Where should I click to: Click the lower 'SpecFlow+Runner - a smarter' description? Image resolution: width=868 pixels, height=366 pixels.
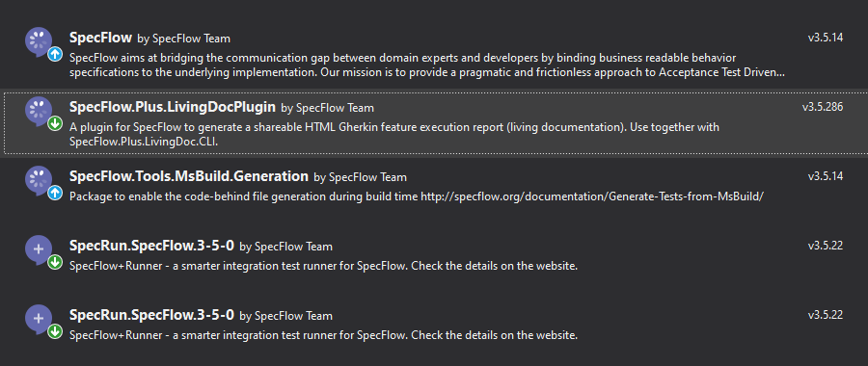(323, 335)
